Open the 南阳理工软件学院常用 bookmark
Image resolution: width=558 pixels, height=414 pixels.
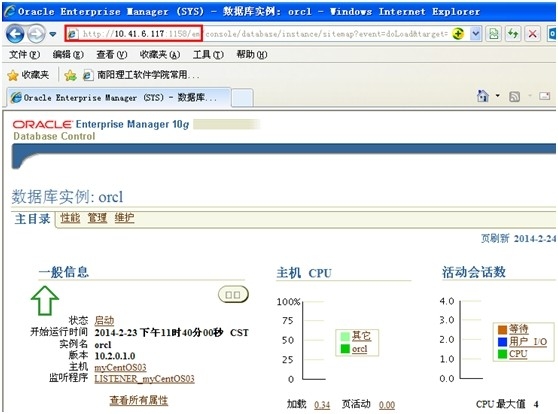point(141,75)
